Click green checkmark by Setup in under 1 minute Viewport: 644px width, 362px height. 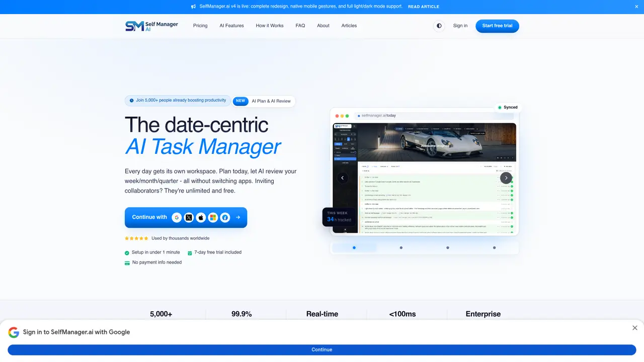click(x=127, y=252)
